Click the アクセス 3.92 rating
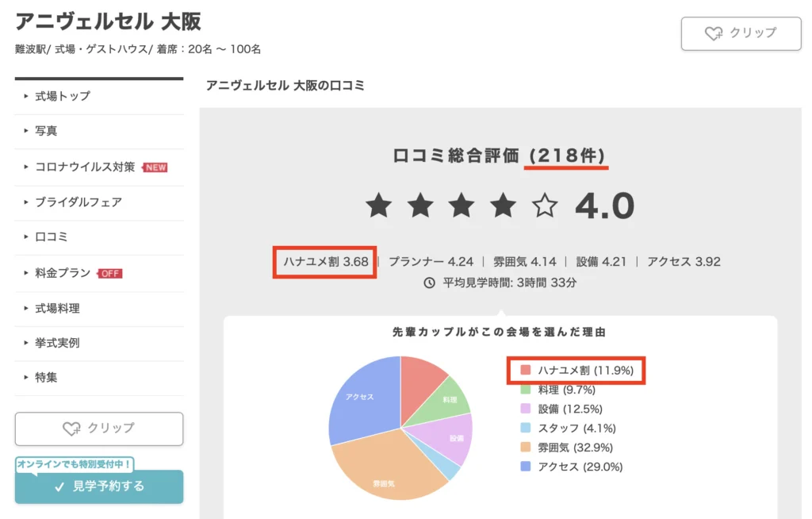812x519 pixels. point(684,262)
